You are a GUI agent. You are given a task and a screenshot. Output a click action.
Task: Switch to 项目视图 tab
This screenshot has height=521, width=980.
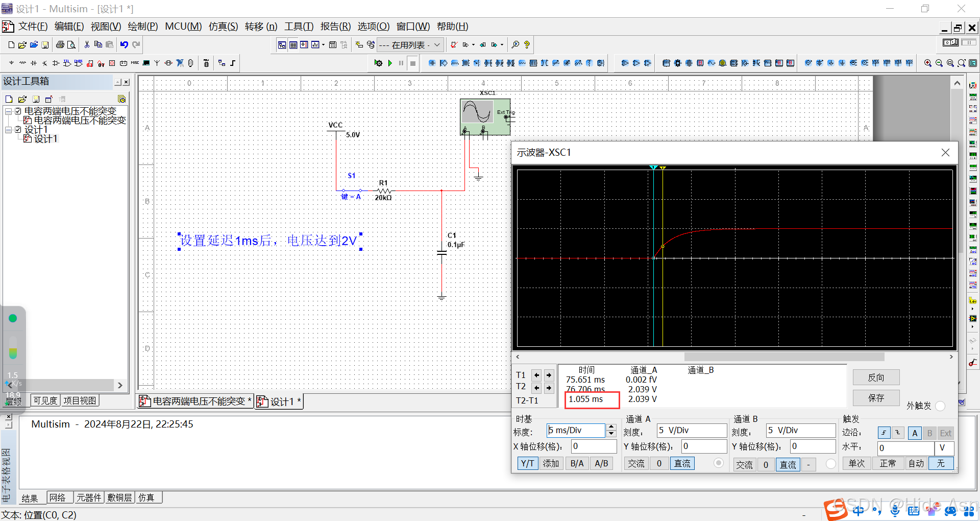coord(80,401)
